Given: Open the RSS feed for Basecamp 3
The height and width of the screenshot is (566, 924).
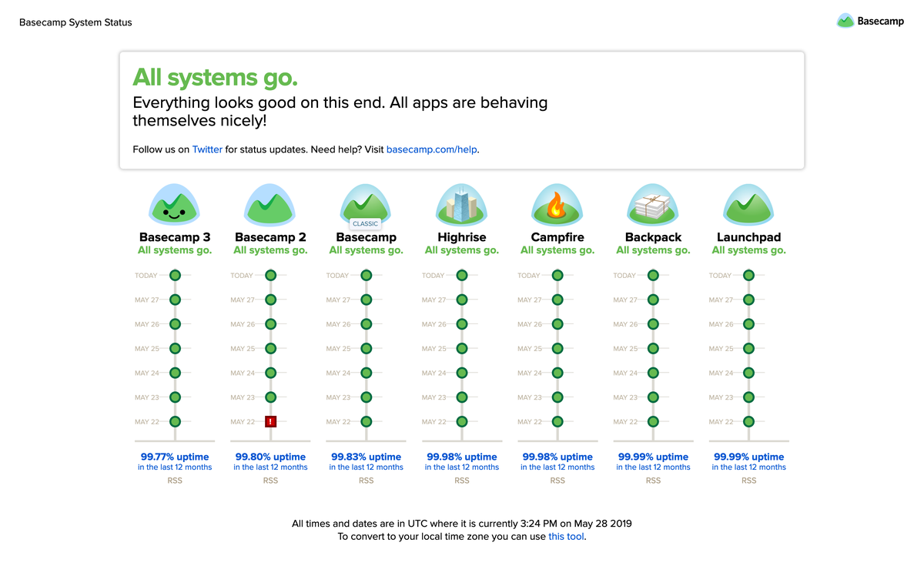Looking at the screenshot, I should pos(175,481).
